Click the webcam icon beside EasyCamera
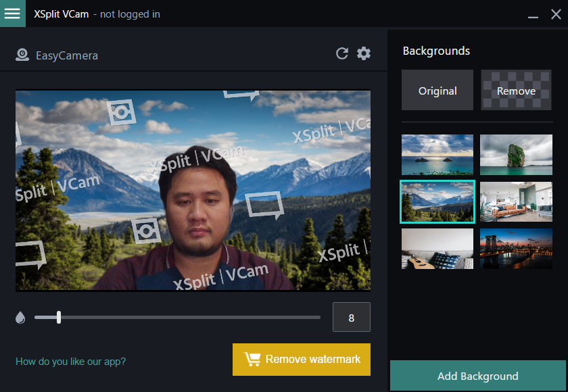Screen dimensions: 568x392 22,55
